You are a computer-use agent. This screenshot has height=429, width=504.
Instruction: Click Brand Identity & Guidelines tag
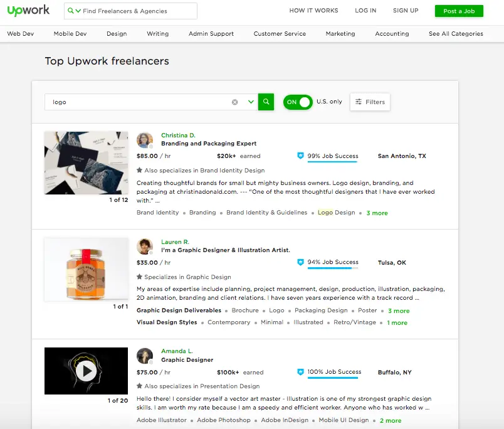click(x=267, y=213)
